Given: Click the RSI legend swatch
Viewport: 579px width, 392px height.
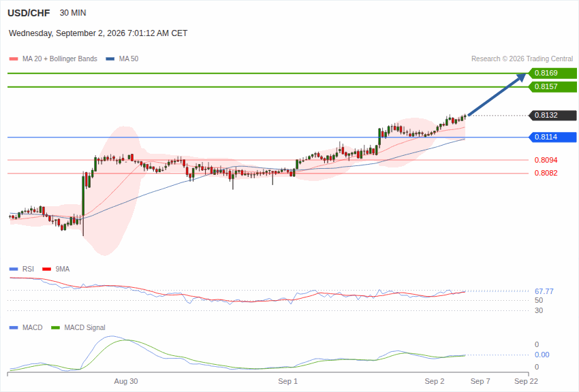Looking at the screenshot, I should pos(14,269).
